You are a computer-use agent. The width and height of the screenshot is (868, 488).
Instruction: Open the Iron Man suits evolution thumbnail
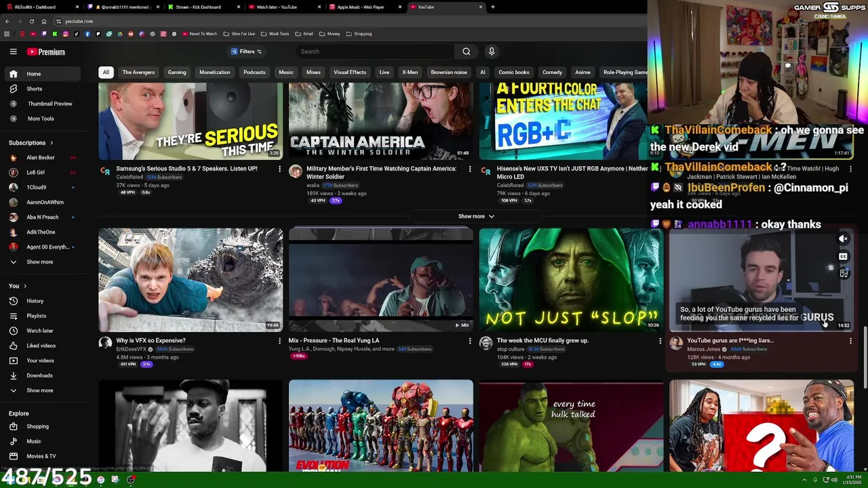coord(381,425)
